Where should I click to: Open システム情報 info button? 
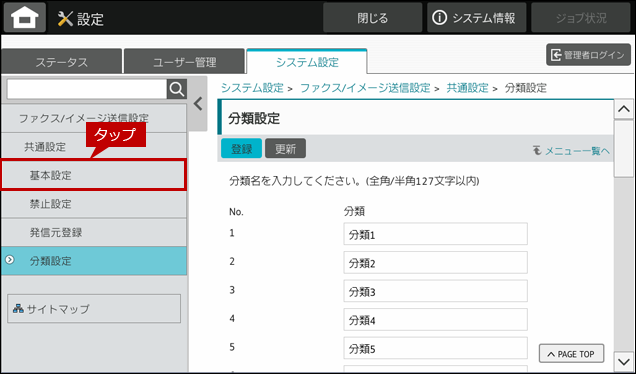pyautogui.click(x=476, y=18)
